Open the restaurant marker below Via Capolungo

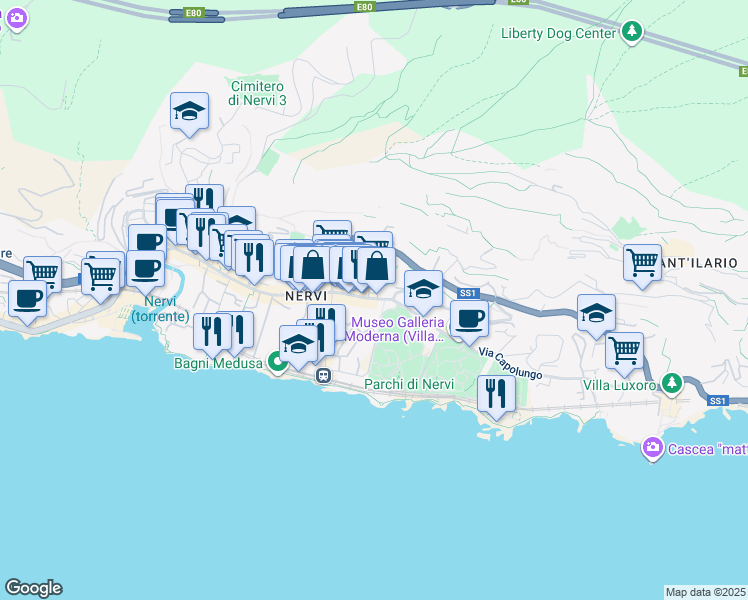coord(496,393)
